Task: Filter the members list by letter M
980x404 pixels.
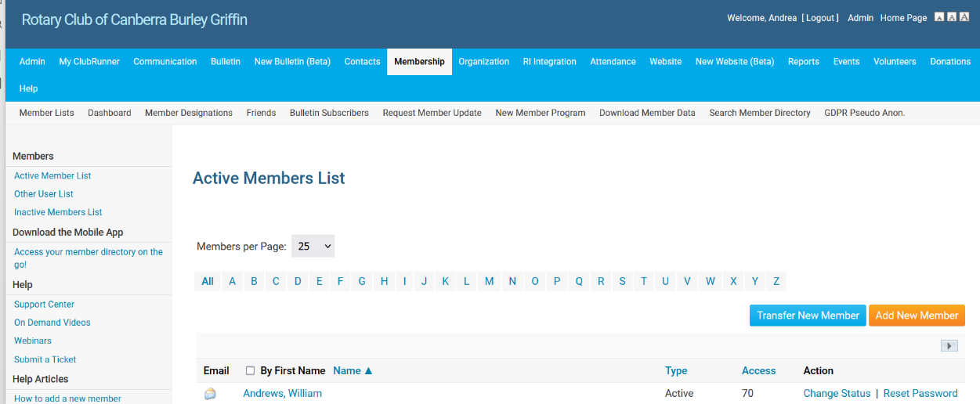Action: point(489,282)
